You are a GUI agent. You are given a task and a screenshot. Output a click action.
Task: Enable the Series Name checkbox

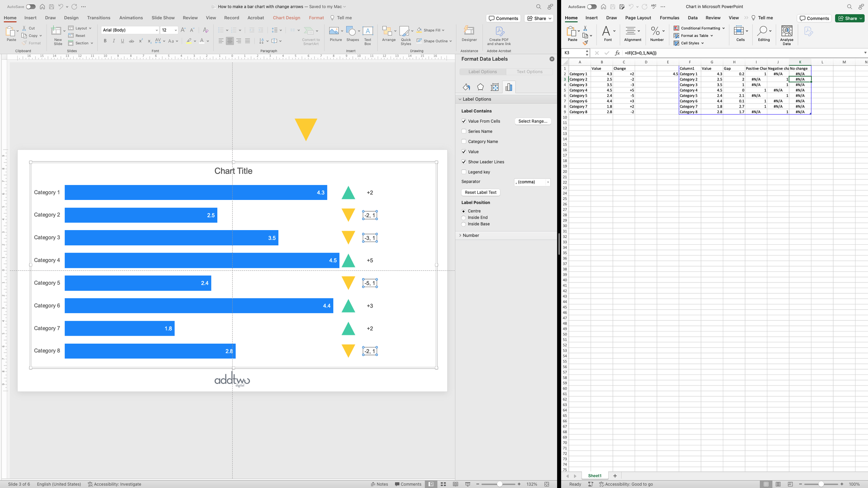(464, 131)
